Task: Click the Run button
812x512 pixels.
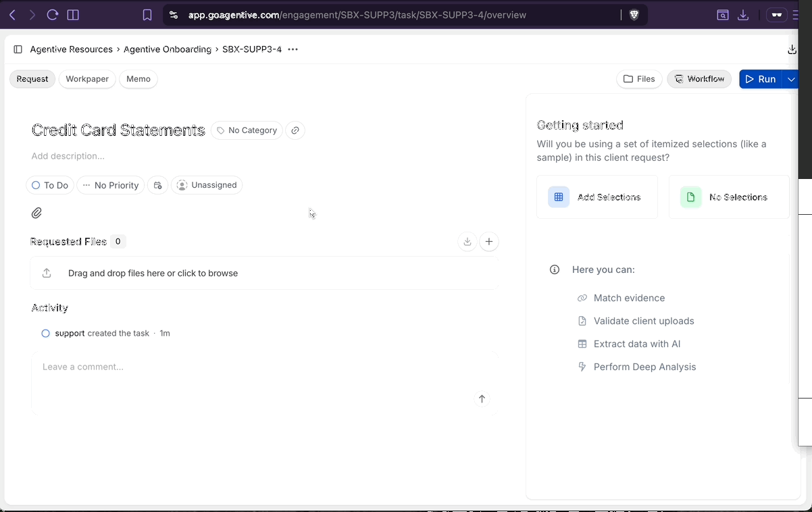Action: pos(761,79)
